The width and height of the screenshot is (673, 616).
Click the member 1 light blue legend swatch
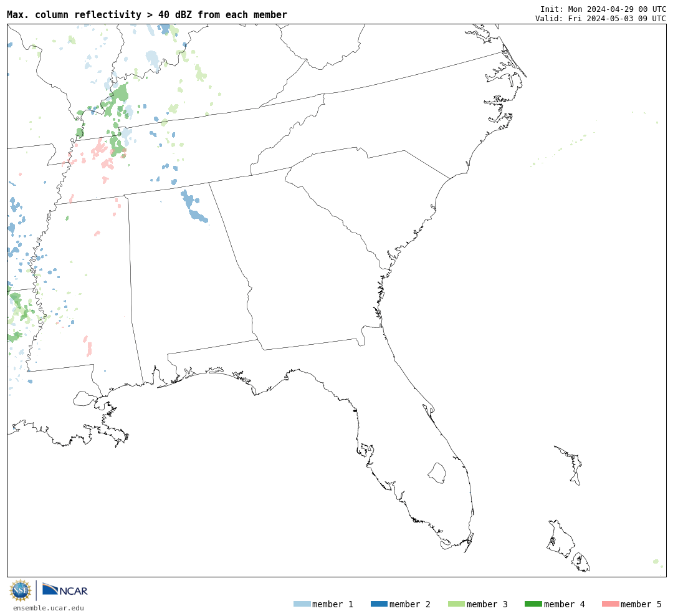pyautogui.click(x=302, y=604)
